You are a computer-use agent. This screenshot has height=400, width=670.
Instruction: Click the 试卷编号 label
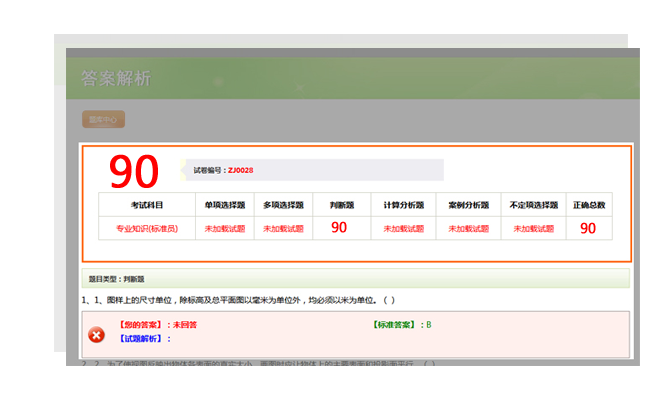[208, 170]
